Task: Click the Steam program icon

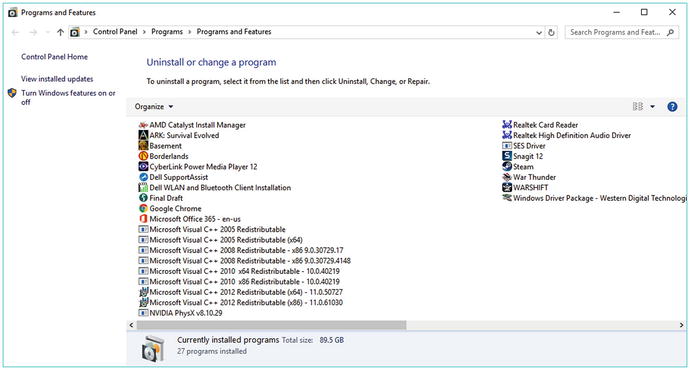Action: coord(507,167)
